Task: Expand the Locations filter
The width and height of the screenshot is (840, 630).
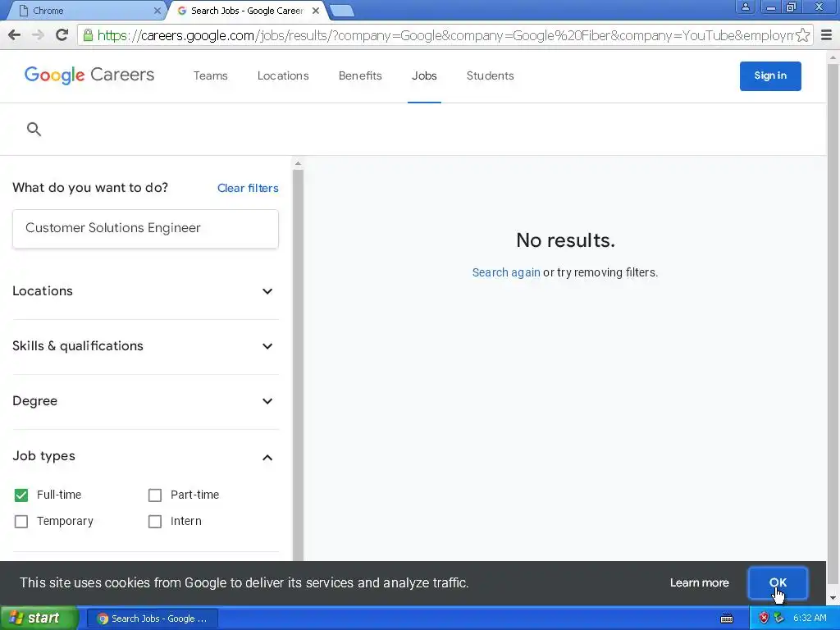Action: [x=145, y=291]
